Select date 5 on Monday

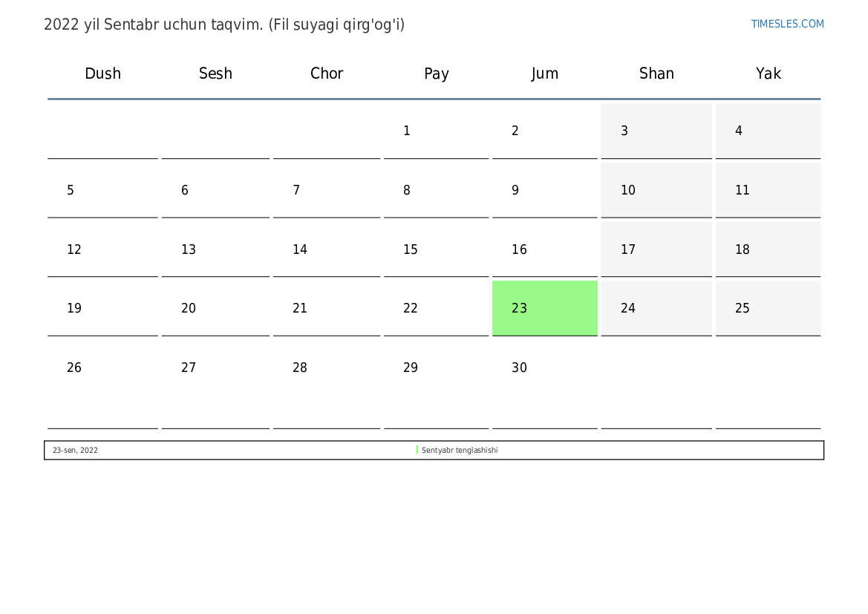(x=102, y=191)
